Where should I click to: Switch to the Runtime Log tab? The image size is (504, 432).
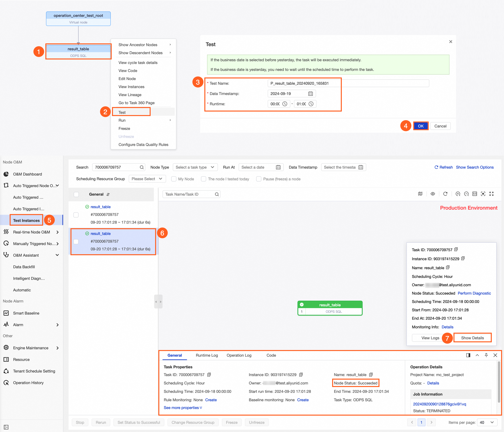[207, 355]
